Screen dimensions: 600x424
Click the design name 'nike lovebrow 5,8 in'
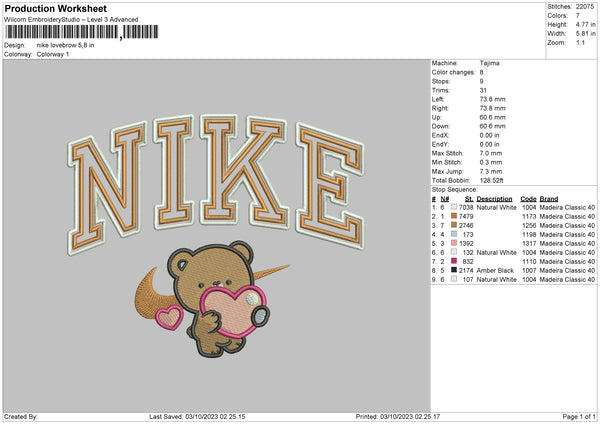pyautogui.click(x=65, y=45)
